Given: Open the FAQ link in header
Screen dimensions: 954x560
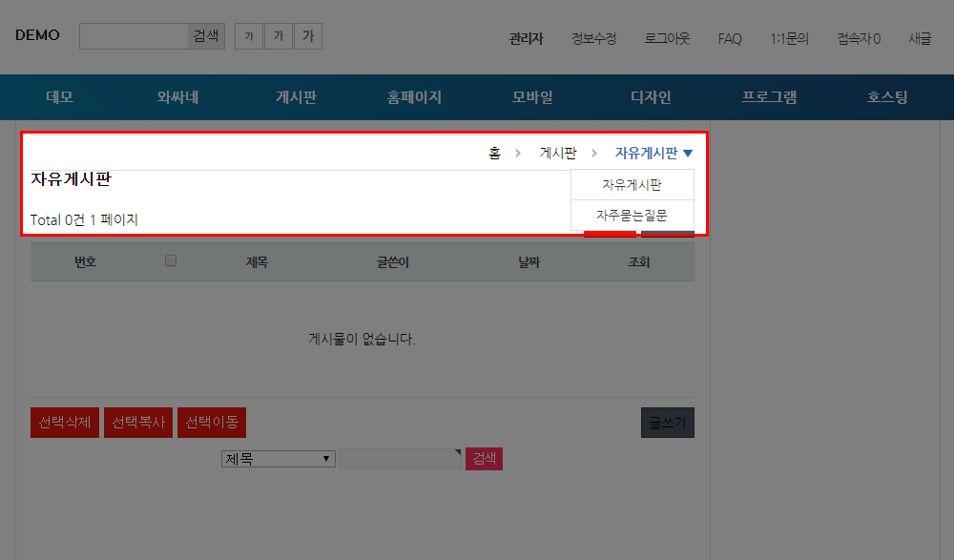Looking at the screenshot, I should (730, 39).
